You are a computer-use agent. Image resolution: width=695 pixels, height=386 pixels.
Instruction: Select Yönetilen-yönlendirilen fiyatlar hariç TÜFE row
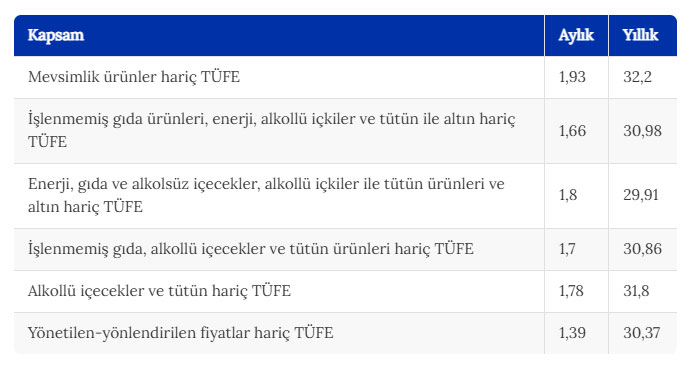click(x=345, y=333)
